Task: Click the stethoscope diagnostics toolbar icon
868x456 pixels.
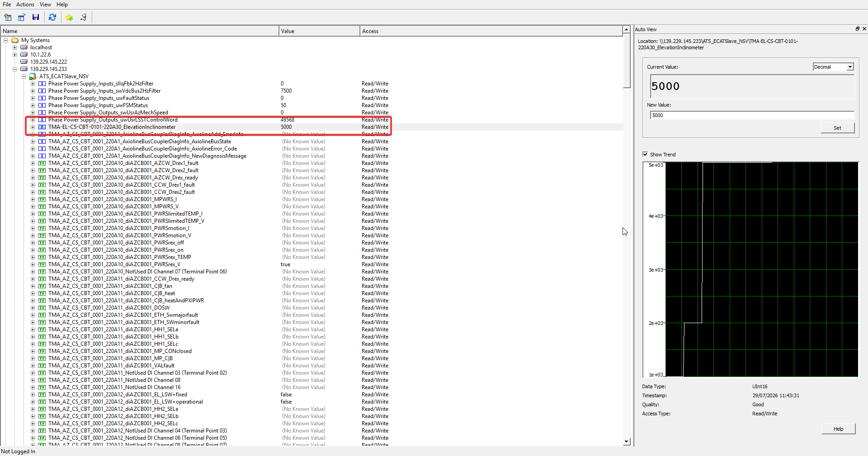Action: click(x=84, y=17)
